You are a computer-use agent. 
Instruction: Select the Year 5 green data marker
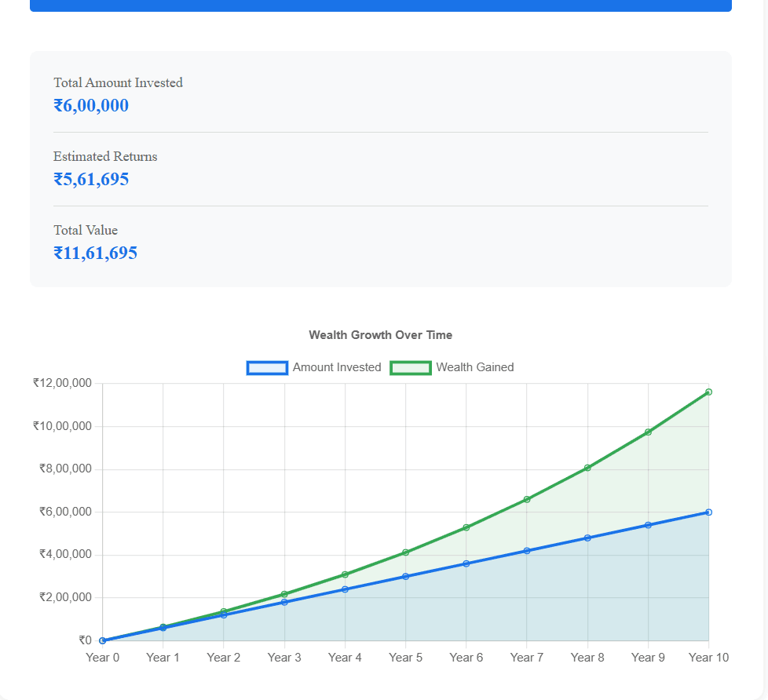tap(405, 551)
